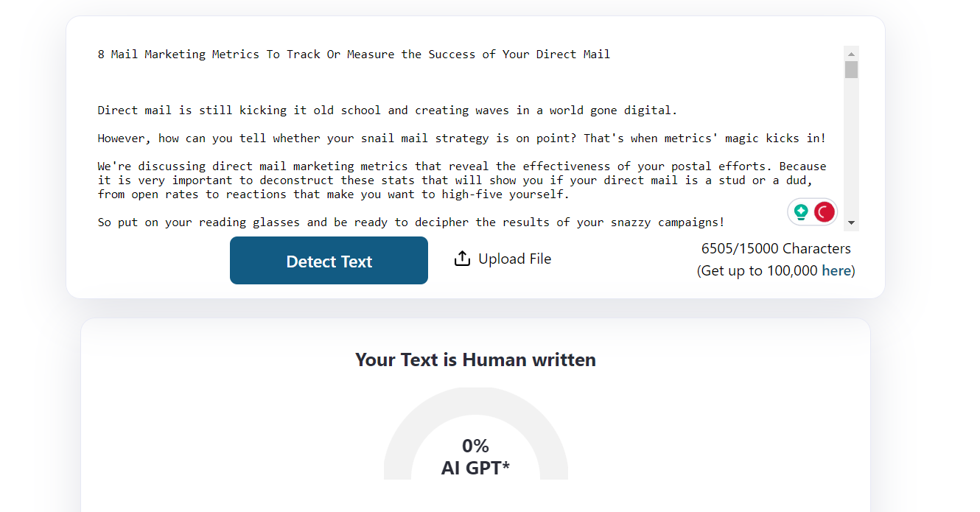Viewport: 980px width, 512px height.
Task: Click the "We're discussing direct mail" paragraph
Action: pos(461,180)
